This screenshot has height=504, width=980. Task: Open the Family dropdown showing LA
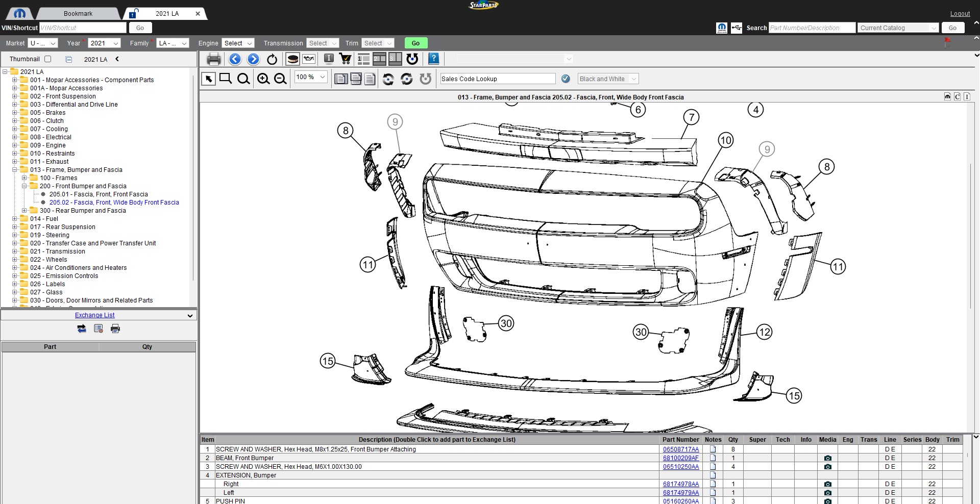[x=173, y=43]
